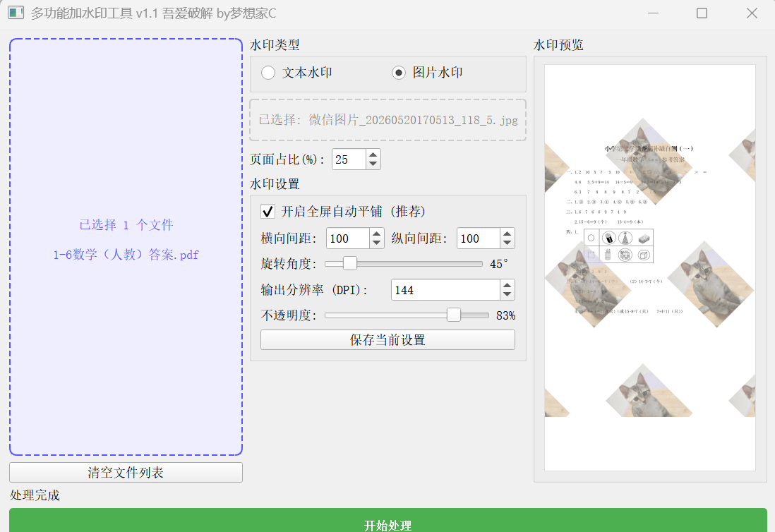The height and width of the screenshot is (532, 775).
Task: Decrease 横向间距 with down arrow
Action: pyautogui.click(x=377, y=243)
